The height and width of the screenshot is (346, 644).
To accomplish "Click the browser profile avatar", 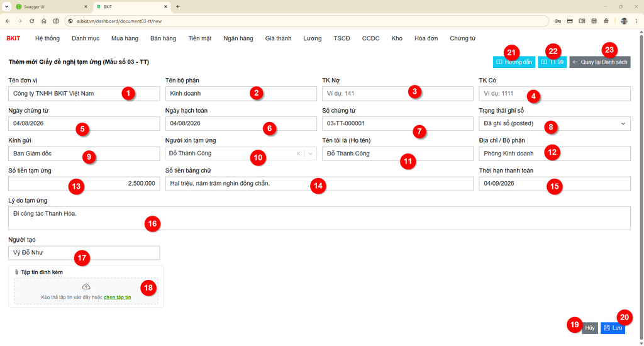I will 624,21.
